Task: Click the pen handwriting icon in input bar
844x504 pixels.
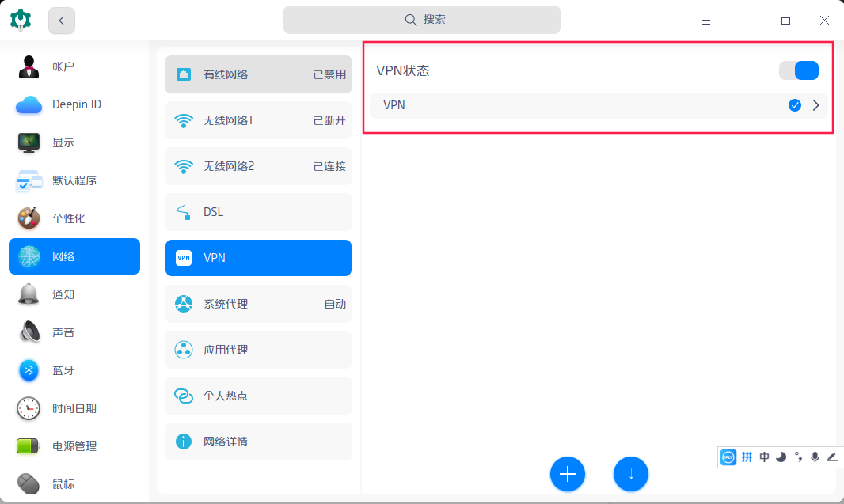Action: [x=832, y=457]
